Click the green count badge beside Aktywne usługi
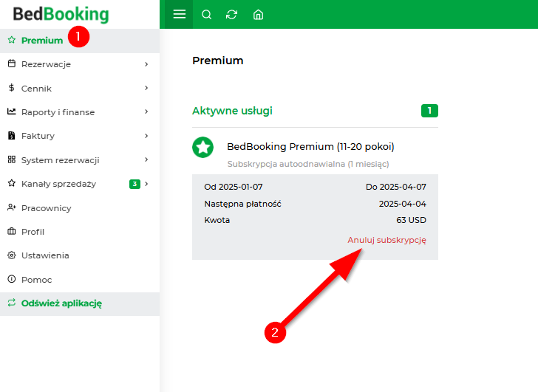Screen dimensions: 538x392 (429, 111)
